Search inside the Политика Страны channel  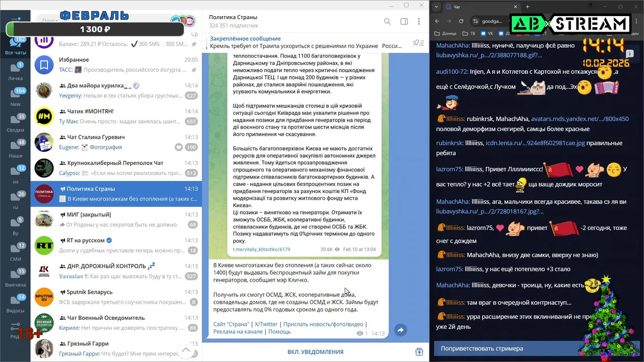click(387, 22)
